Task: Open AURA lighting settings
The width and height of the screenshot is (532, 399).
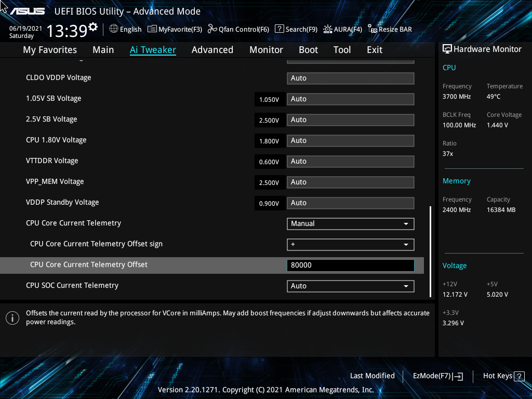Action: coord(343,29)
